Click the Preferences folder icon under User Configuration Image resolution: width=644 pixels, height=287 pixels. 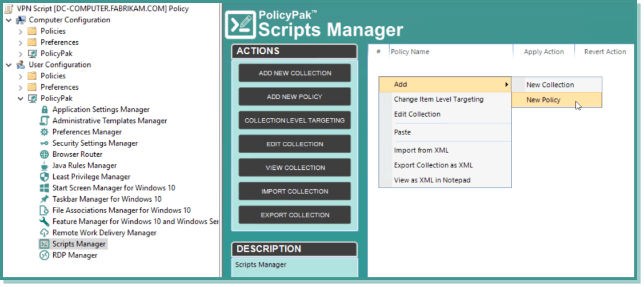coord(32,87)
